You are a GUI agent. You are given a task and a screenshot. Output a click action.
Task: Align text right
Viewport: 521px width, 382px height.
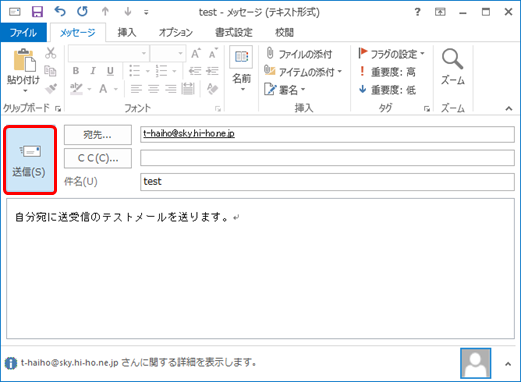[x=171, y=89]
